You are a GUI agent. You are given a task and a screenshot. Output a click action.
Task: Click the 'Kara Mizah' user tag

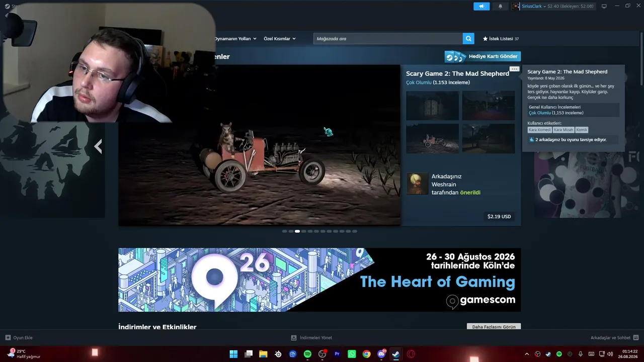563,130
